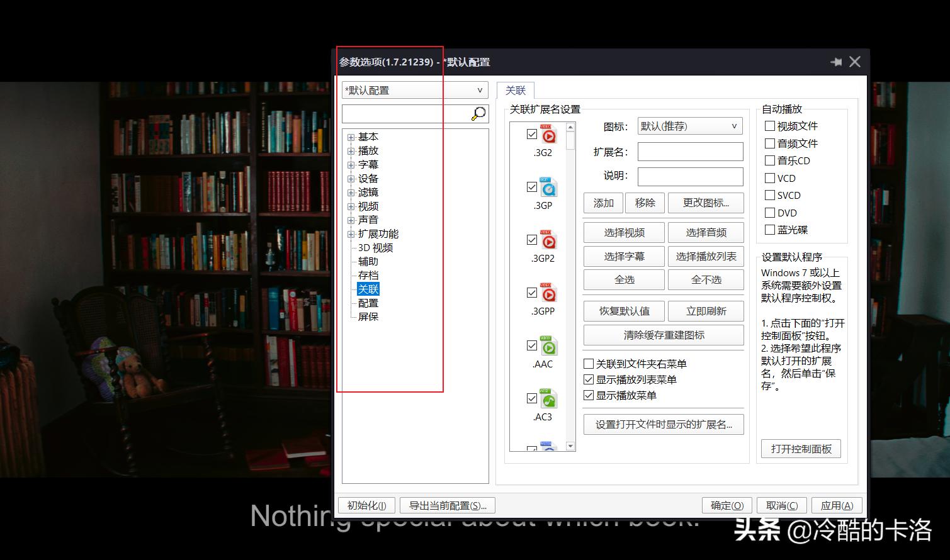The width and height of the screenshot is (950, 560).
Task: Click the 更改图标 change icon button
Action: [706, 203]
